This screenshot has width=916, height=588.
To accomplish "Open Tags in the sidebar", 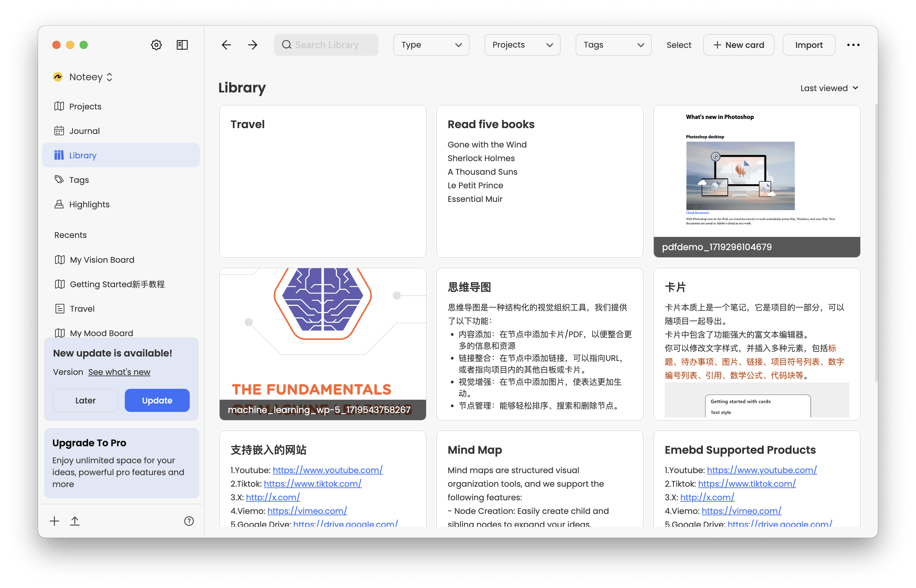I will [x=121, y=179].
